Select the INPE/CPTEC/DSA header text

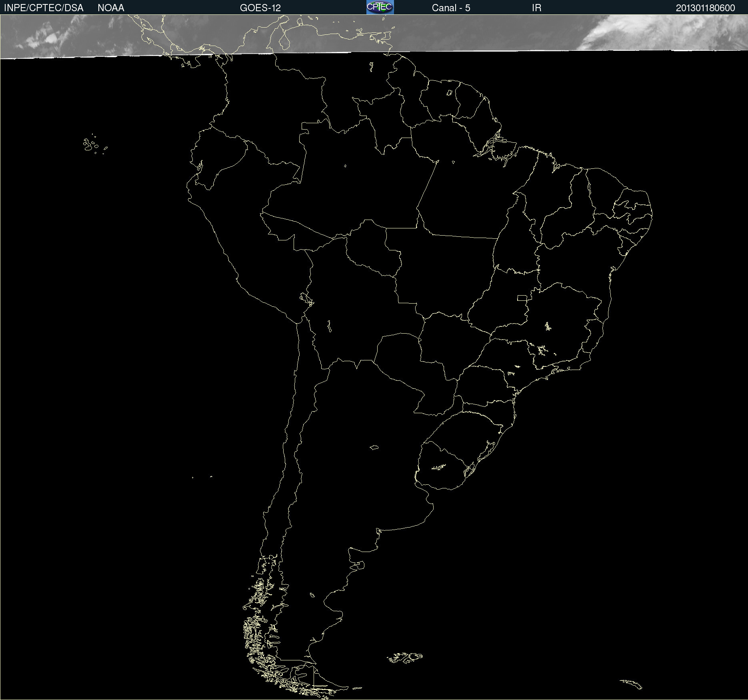[x=44, y=8]
